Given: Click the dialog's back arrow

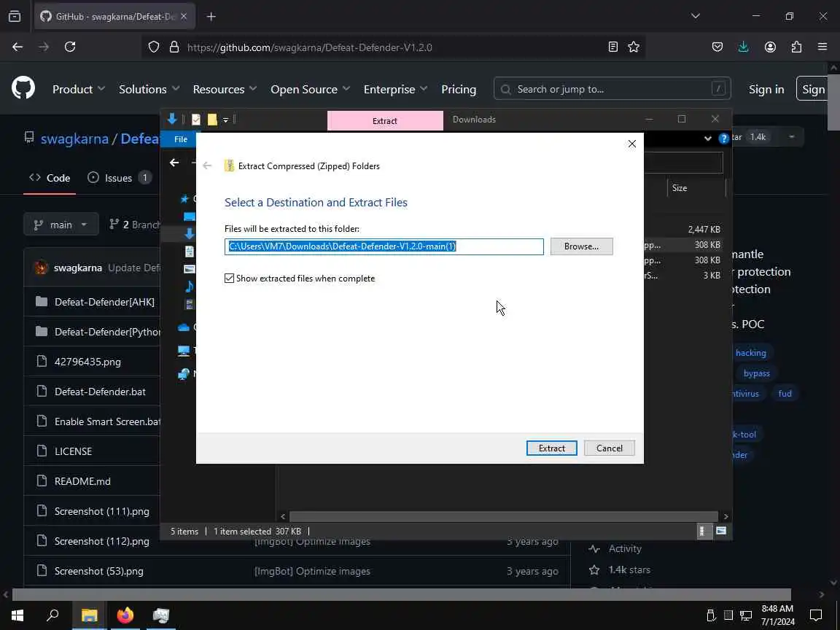Looking at the screenshot, I should pyautogui.click(x=207, y=166).
